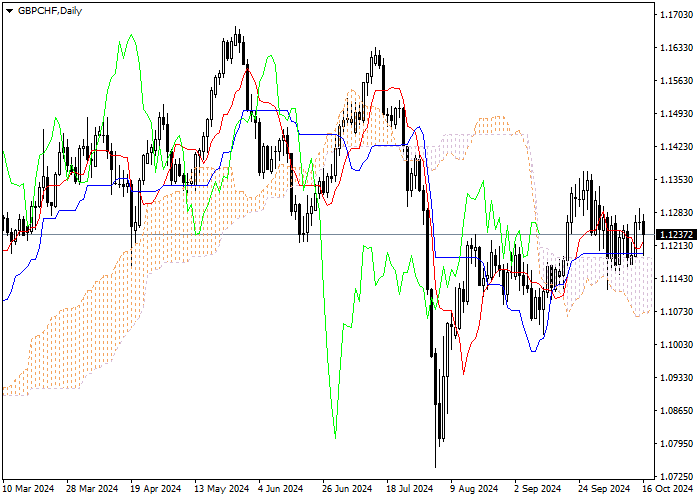The image size is (700, 500).
Task: Click the 1.12130 price scale label
Action: tap(676, 246)
